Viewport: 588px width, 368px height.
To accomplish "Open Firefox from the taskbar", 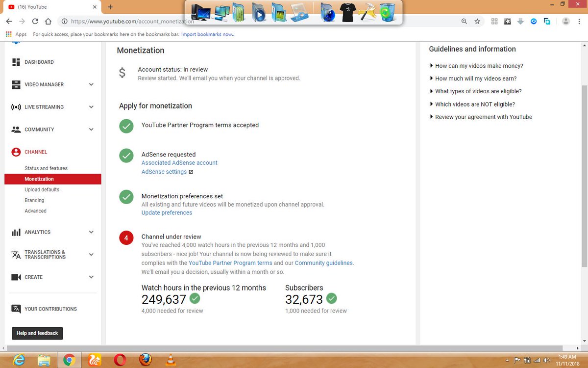I will (x=145, y=360).
